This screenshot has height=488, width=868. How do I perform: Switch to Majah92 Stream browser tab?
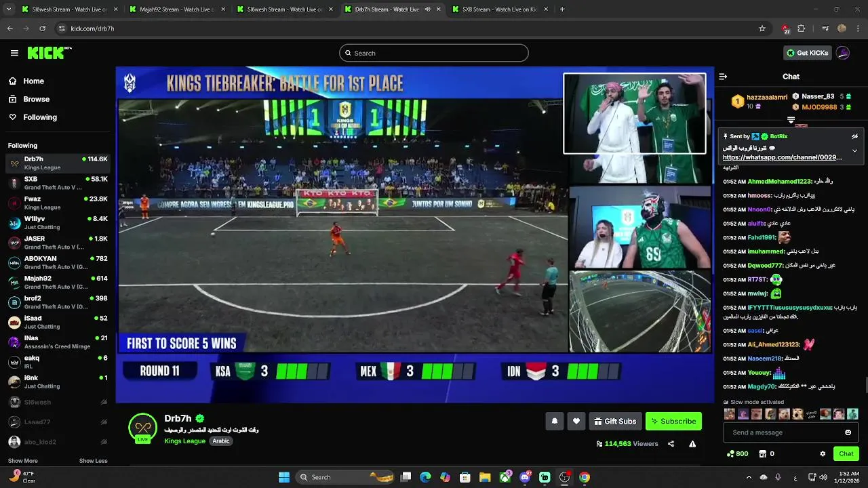click(x=176, y=9)
